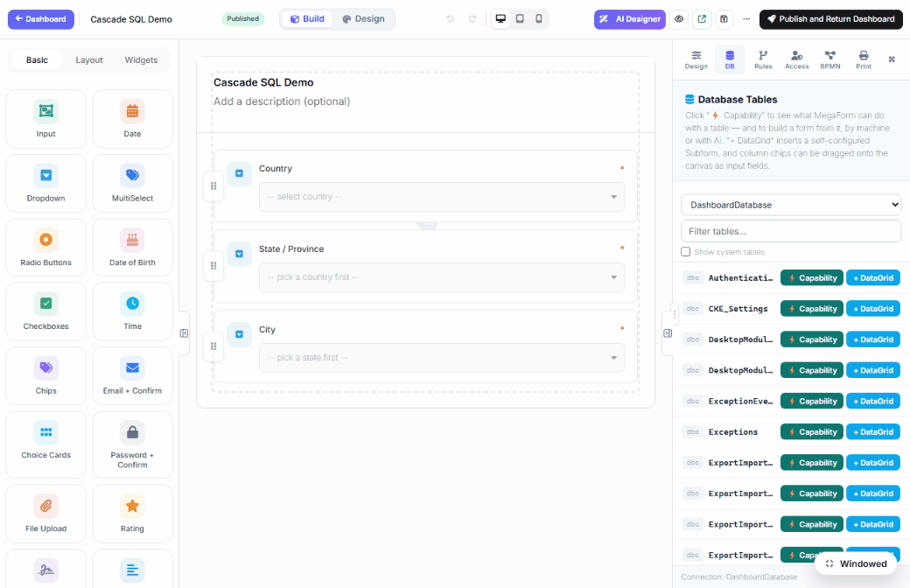
Task: Switch to Build mode
Action: pos(308,19)
